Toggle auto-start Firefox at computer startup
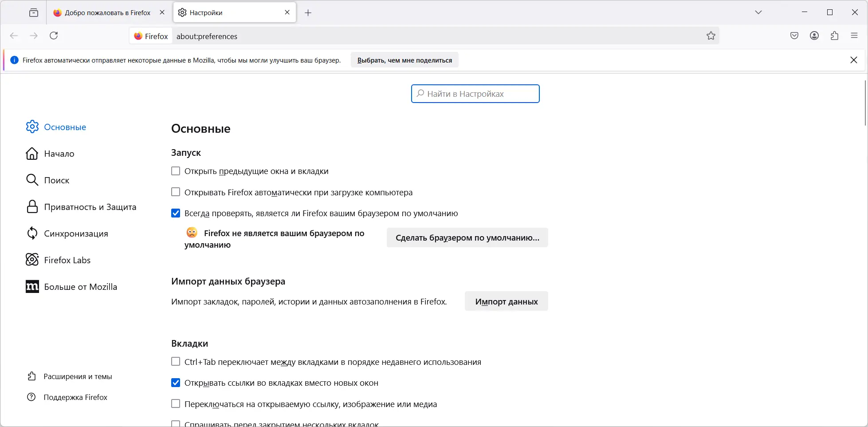868x427 pixels. click(176, 192)
